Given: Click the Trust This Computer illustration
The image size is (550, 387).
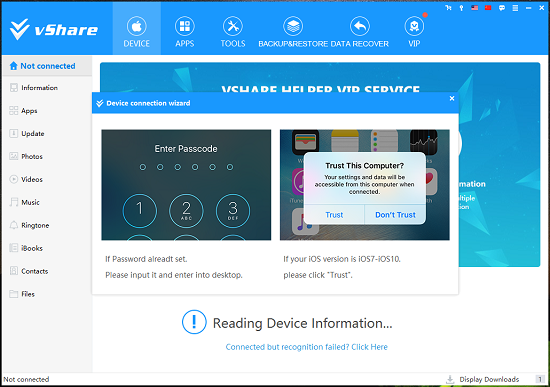Looking at the screenshot, I should (x=364, y=185).
